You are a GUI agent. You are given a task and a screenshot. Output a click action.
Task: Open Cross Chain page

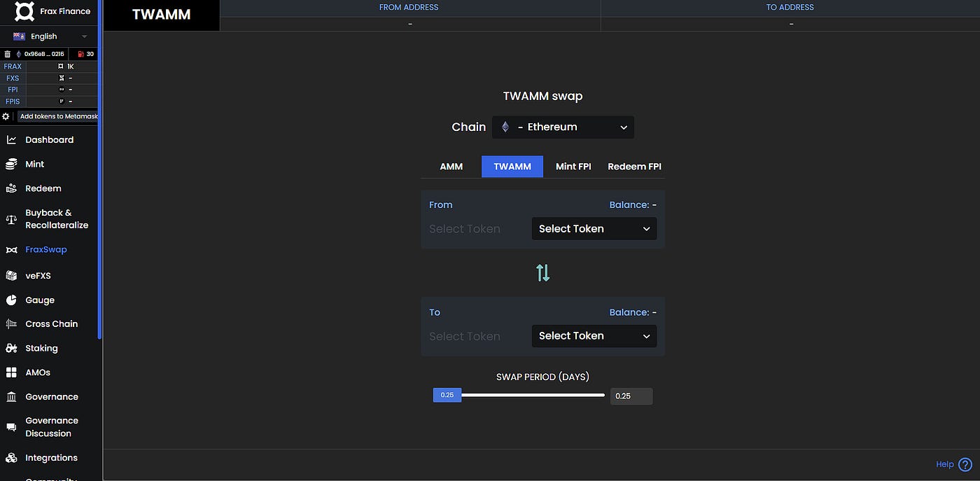[x=52, y=324]
